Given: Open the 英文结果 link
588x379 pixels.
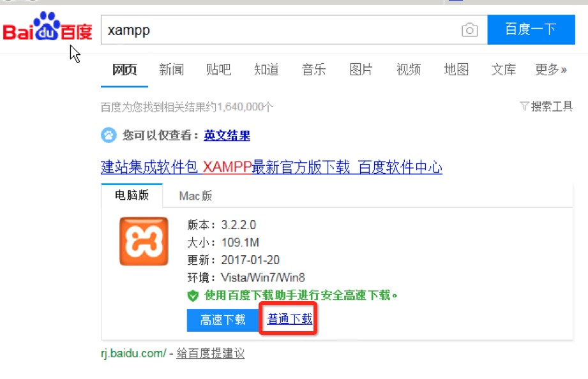Looking at the screenshot, I should pos(227,135).
